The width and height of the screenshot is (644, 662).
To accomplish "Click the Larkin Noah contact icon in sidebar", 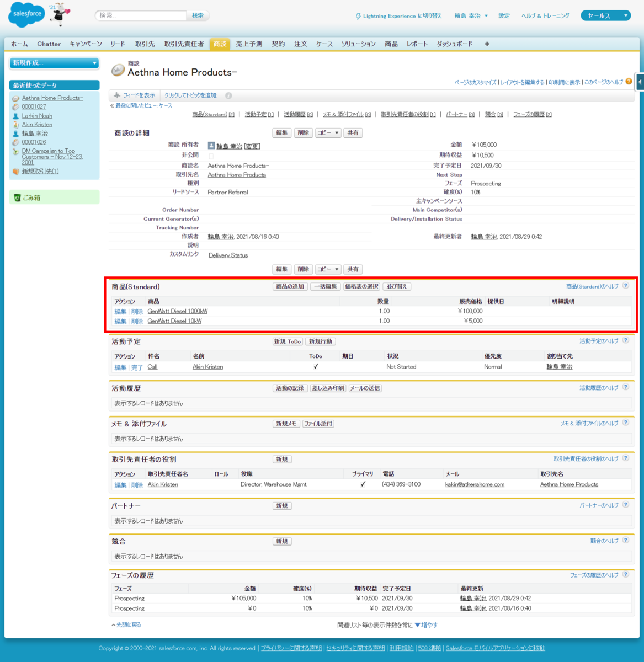I will (16, 116).
